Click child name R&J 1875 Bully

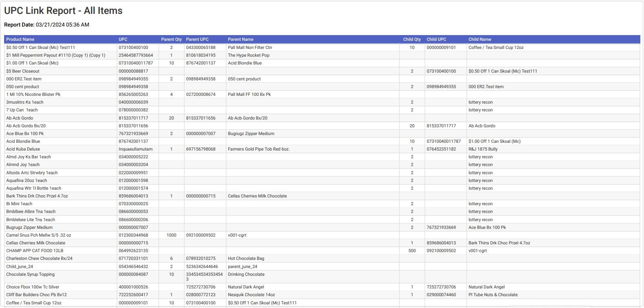tap(483, 149)
